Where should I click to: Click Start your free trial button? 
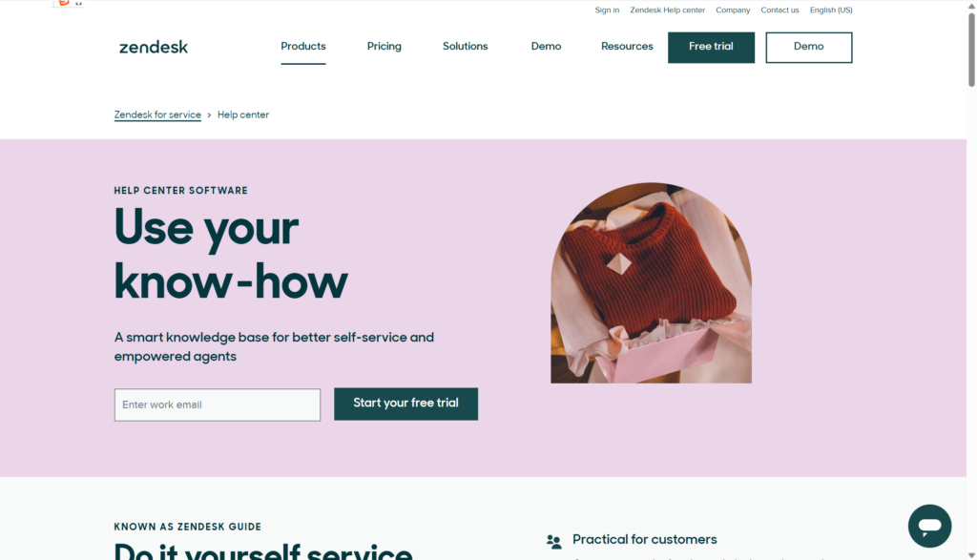tap(405, 404)
